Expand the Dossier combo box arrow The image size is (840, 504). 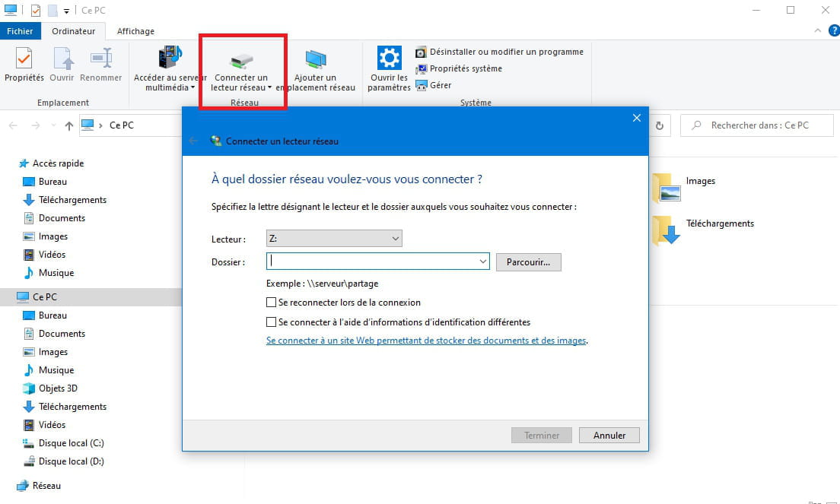pos(482,261)
